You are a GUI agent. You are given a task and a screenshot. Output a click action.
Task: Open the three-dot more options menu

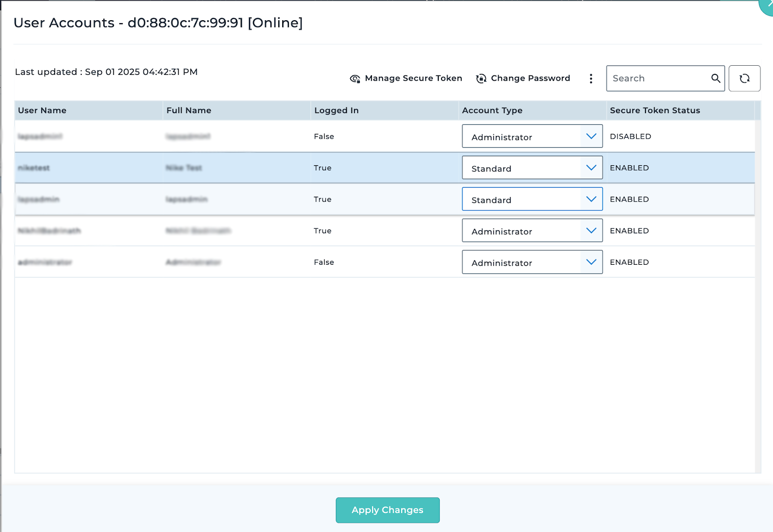591,79
